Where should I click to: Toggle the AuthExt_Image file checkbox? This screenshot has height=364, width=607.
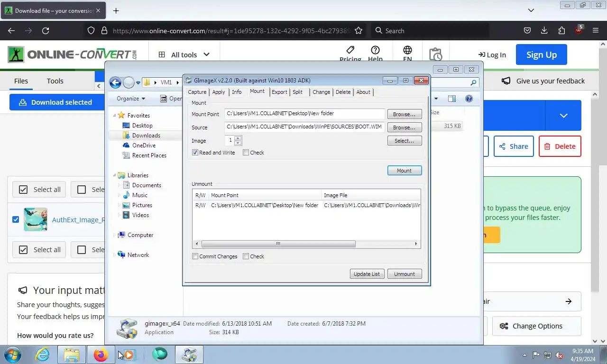coord(16,219)
